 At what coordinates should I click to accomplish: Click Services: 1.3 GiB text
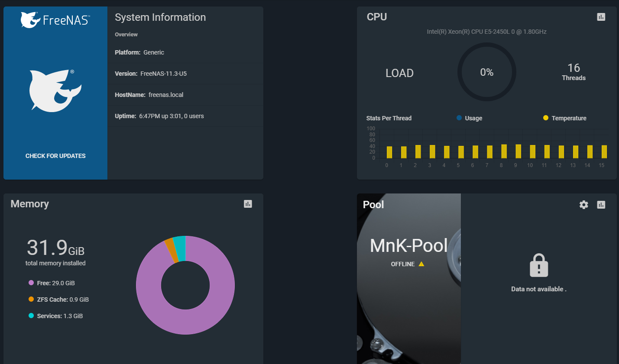(x=60, y=316)
